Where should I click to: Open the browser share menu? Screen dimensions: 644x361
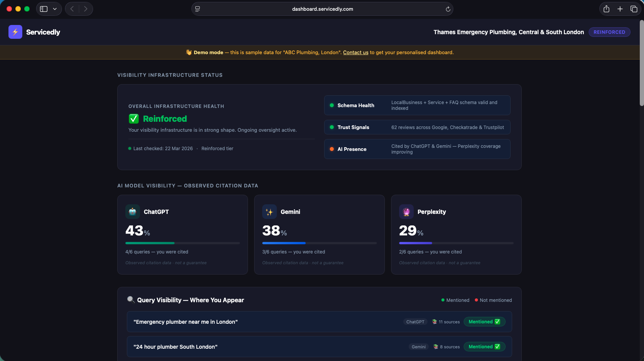[606, 8]
